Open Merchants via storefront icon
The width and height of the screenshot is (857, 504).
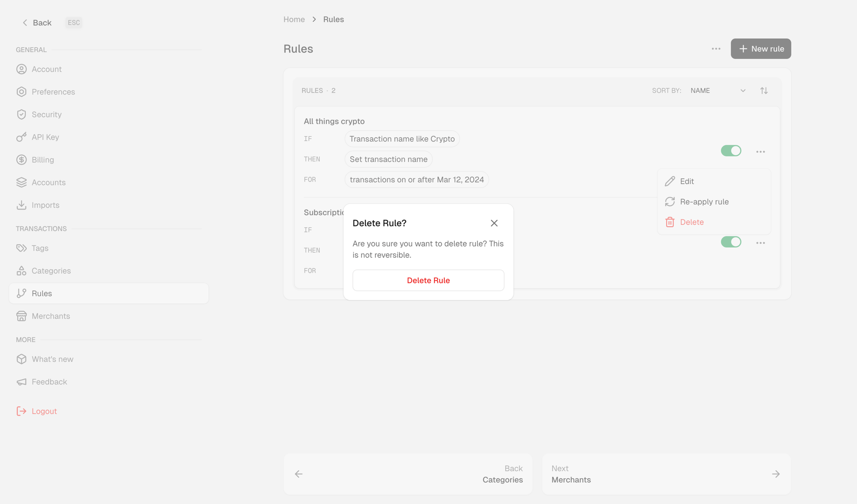pyautogui.click(x=21, y=316)
